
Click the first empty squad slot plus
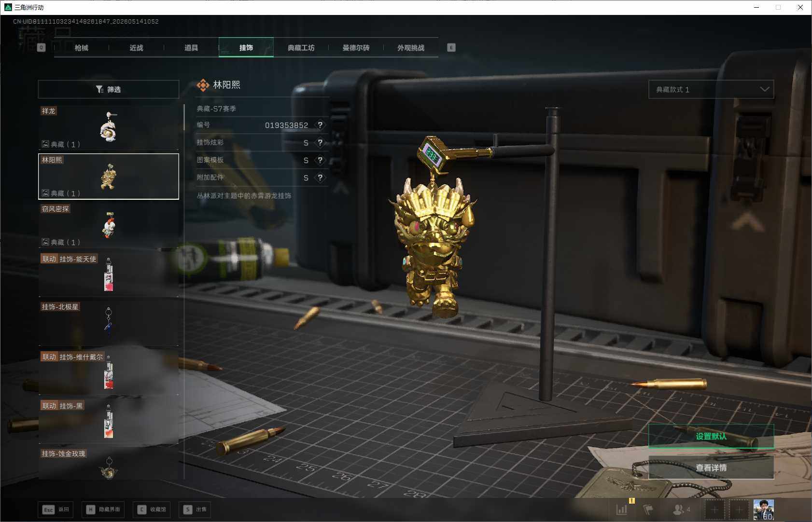point(715,510)
